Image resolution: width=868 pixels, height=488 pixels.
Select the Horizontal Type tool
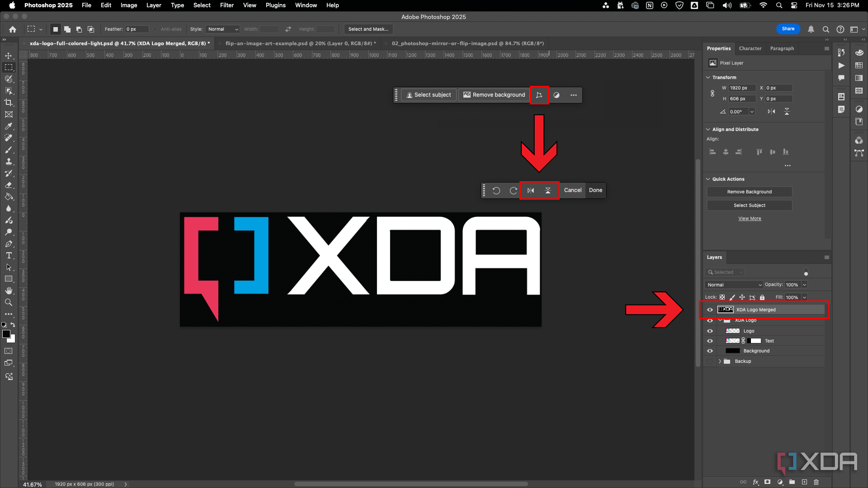(9, 255)
